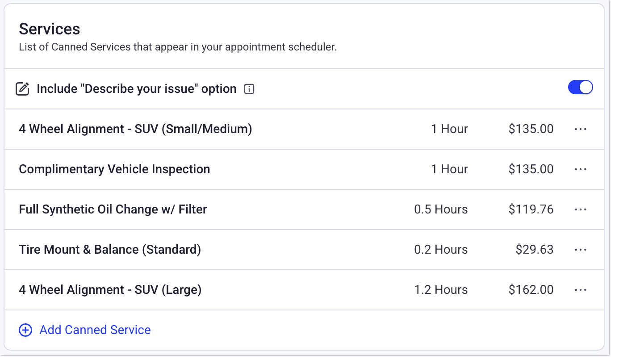Image resolution: width=619 pixels, height=364 pixels.
Task: Click the 1 Hour duration for Complimentary Vehicle Inspection
Action: pos(449,169)
